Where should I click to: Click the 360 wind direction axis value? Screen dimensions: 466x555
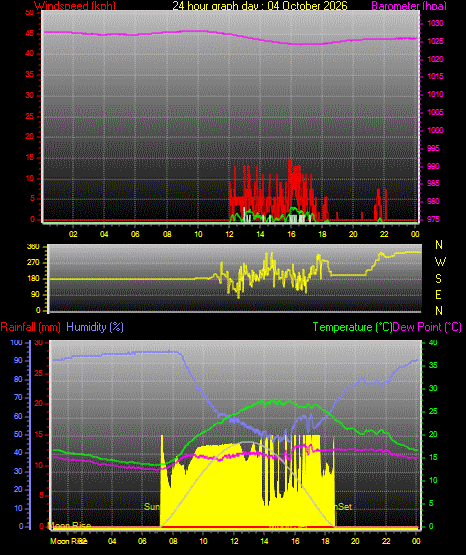[33, 247]
